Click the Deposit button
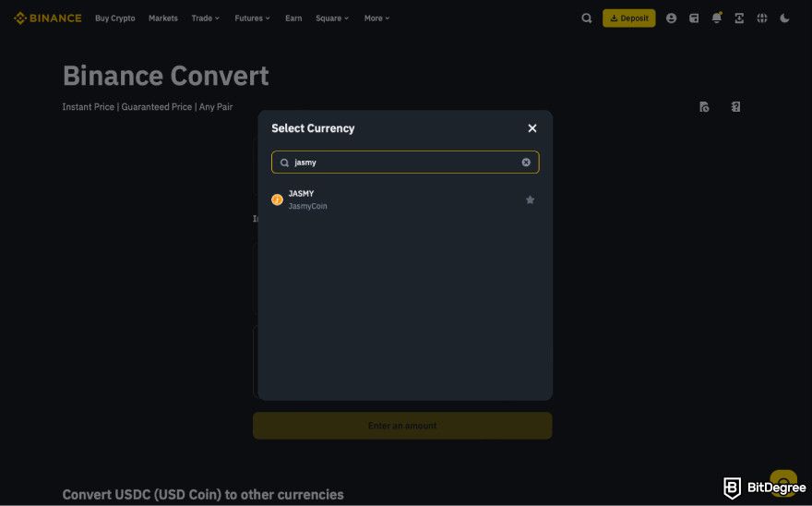This screenshot has width=812, height=506. pyautogui.click(x=628, y=18)
